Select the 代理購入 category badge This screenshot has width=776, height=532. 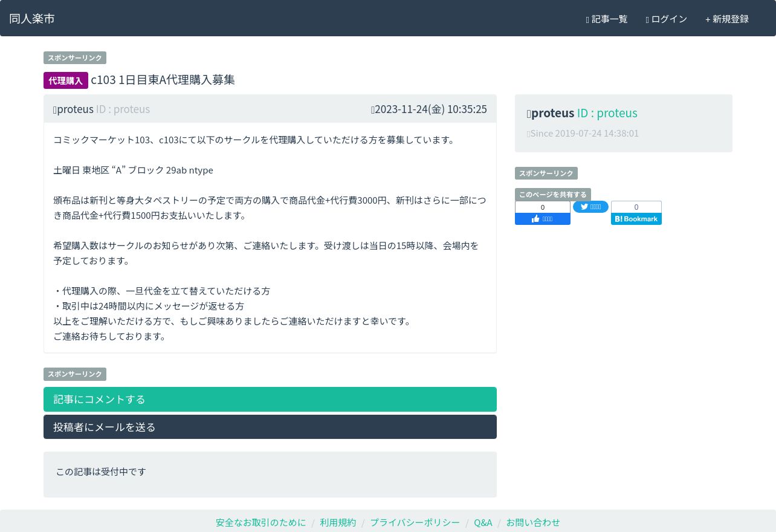coord(66,80)
